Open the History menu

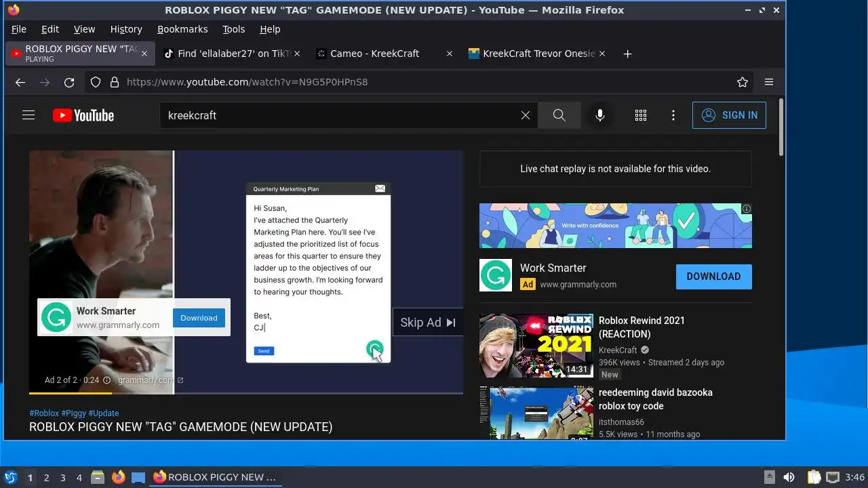pyautogui.click(x=126, y=29)
